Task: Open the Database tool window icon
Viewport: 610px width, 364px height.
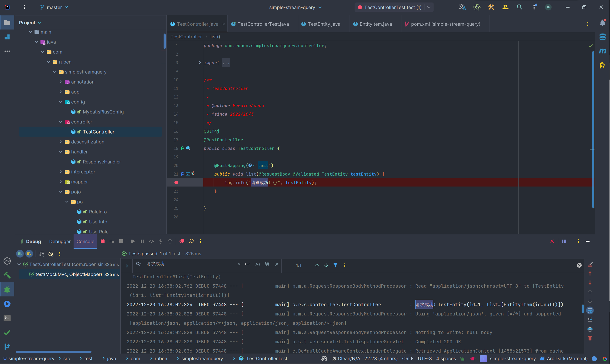Action: click(602, 37)
